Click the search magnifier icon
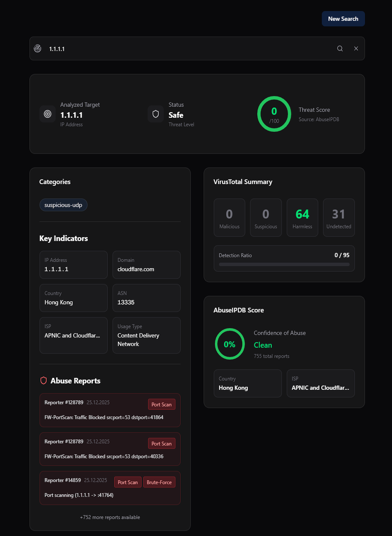This screenshot has width=392, height=536. (340, 48)
